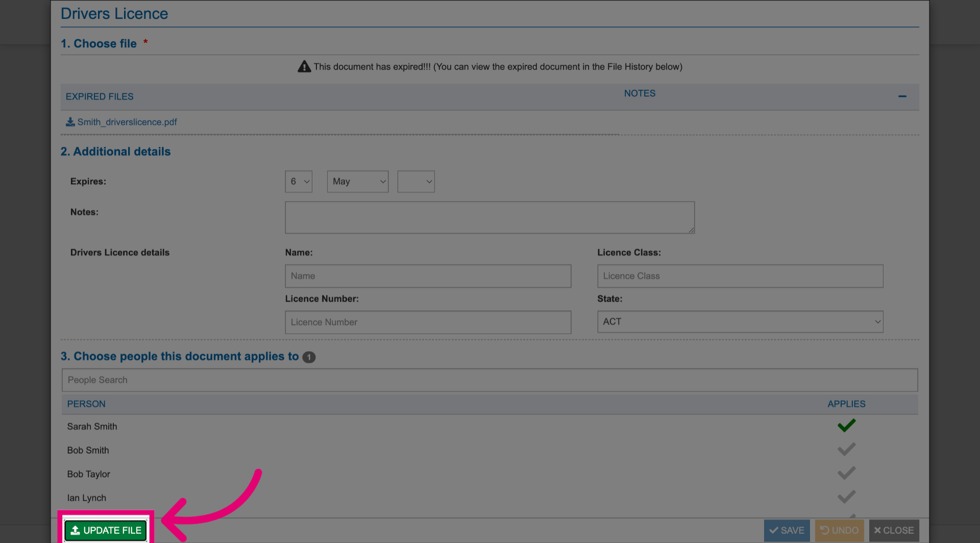This screenshot has height=543, width=980.
Task: Select the Bob Smith row name
Action: click(x=88, y=451)
